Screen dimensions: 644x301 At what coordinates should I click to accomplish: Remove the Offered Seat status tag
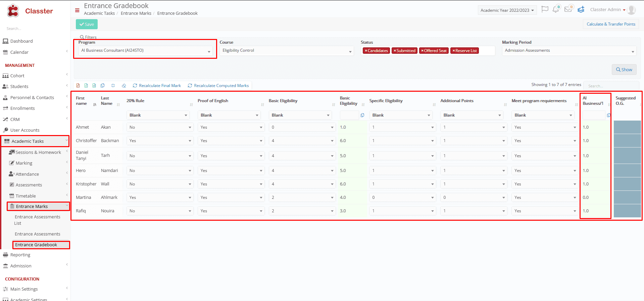point(422,51)
